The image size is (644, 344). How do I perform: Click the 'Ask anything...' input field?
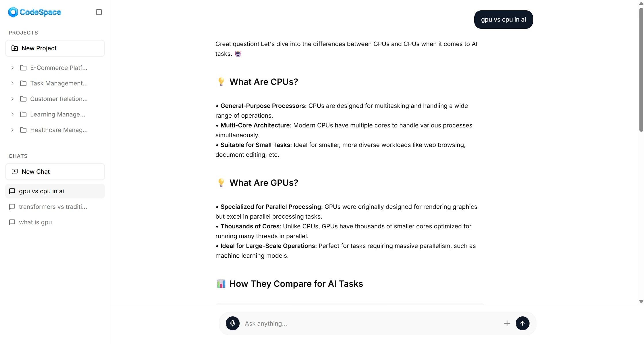371,324
